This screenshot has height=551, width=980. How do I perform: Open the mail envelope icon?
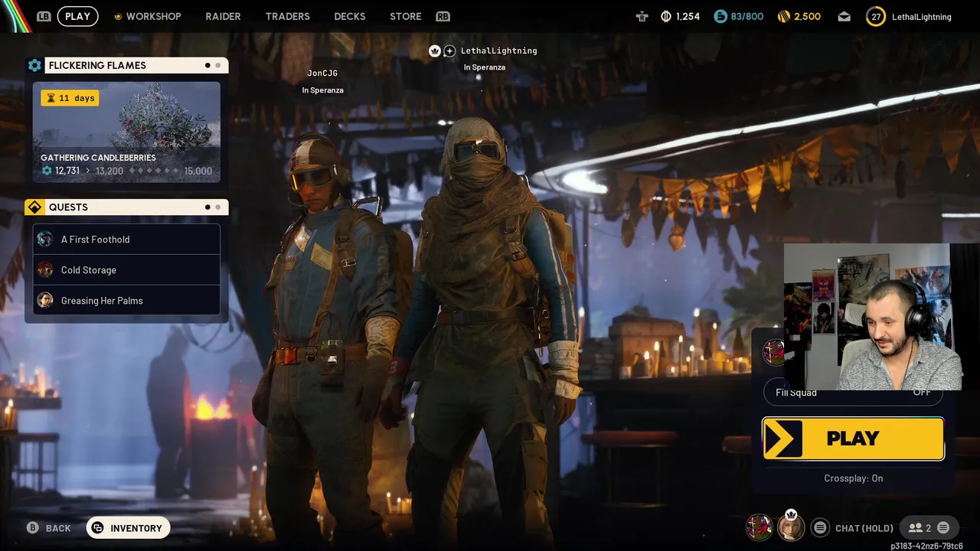[x=844, y=16]
